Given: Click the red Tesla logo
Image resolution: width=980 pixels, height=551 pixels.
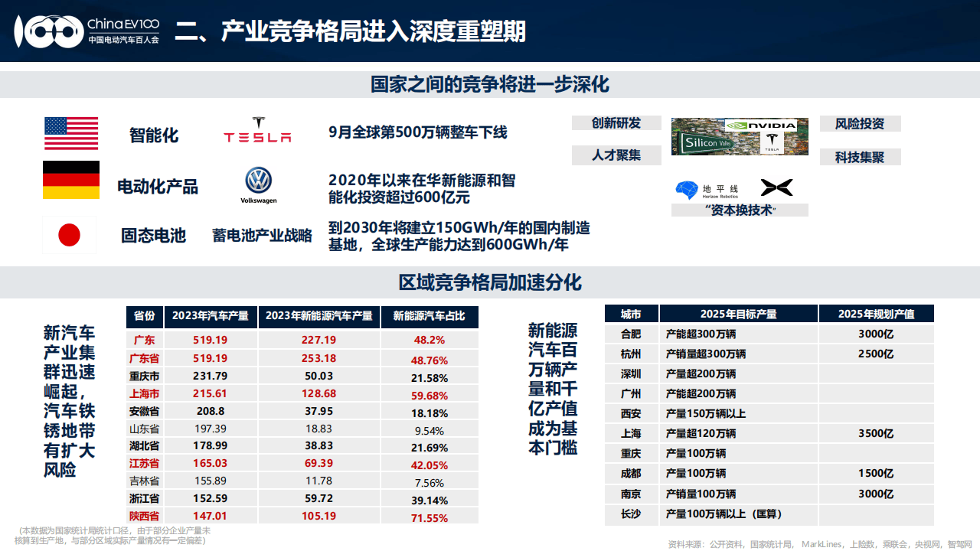Looking at the screenshot, I should tap(258, 130).
